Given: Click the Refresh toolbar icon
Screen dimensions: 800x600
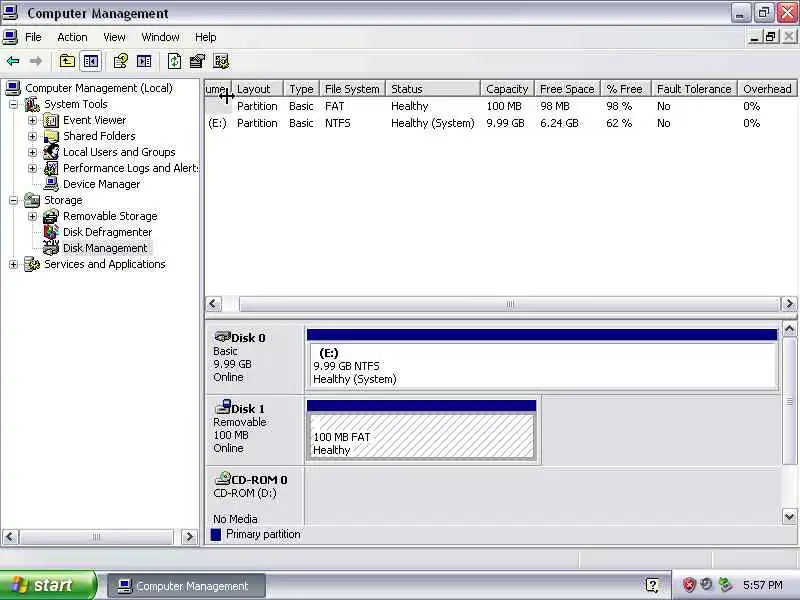Looking at the screenshot, I should click(174, 62).
